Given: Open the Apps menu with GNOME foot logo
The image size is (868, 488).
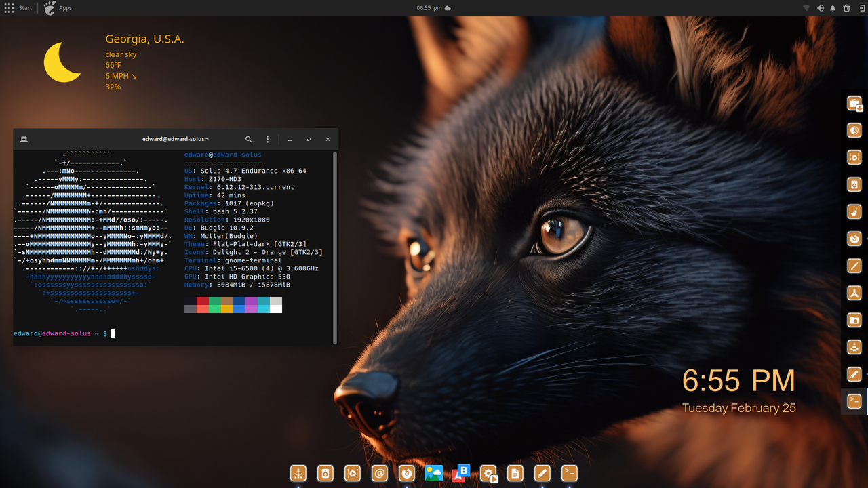Looking at the screenshot, I should pyautogui.click(x=58, y=8).
